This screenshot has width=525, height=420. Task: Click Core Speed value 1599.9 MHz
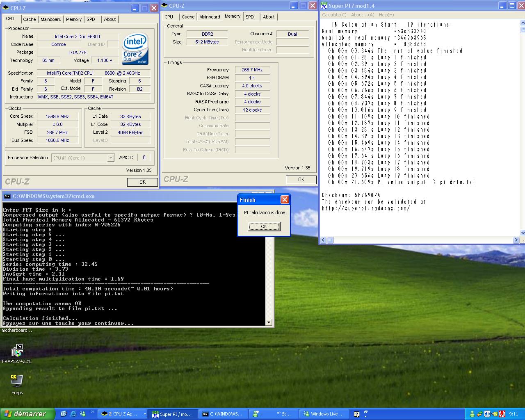(x=58, y=116)
